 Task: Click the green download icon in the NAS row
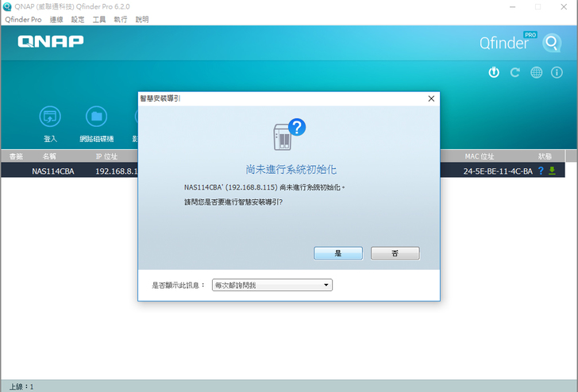click(551, 171)
